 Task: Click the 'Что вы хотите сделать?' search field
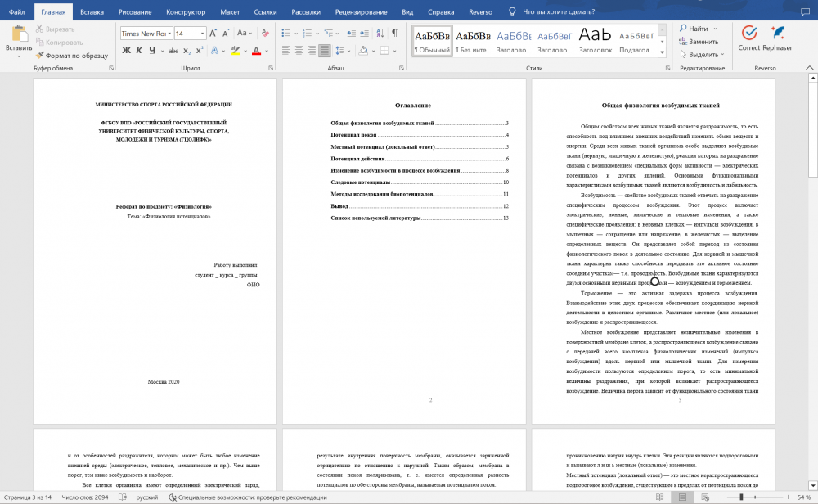[x=558, y=11]
